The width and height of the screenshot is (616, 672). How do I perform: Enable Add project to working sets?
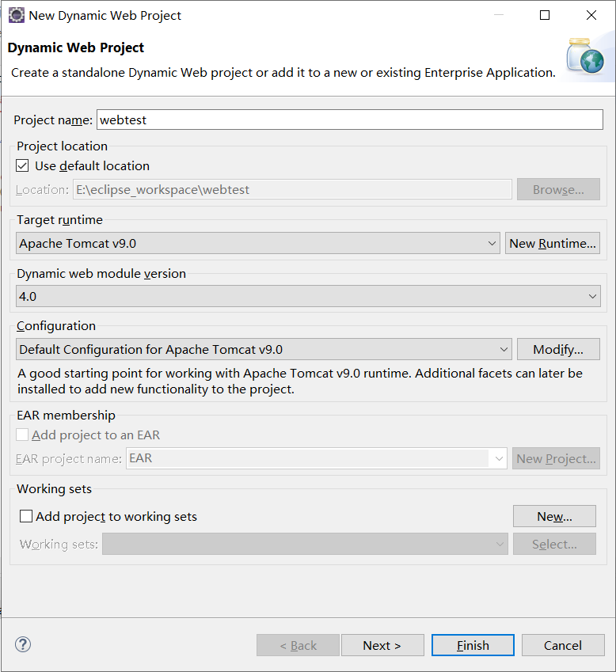pyautogui.click(x=26, y=516)
